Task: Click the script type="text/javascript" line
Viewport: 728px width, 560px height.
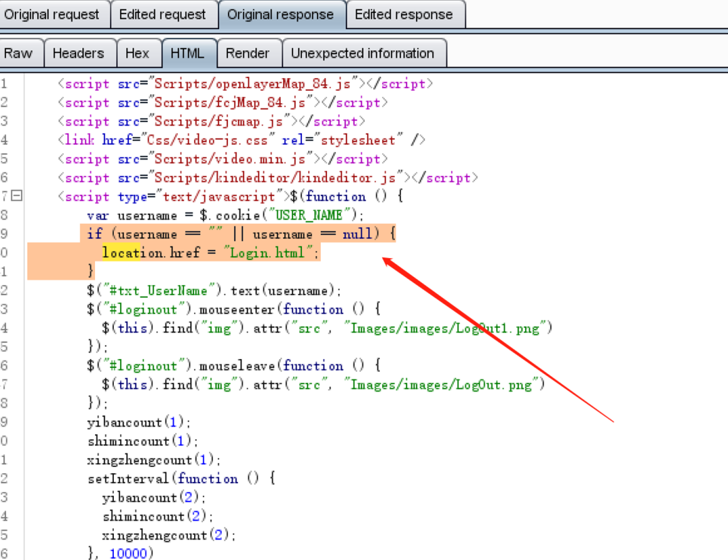Action: [231, 196]
